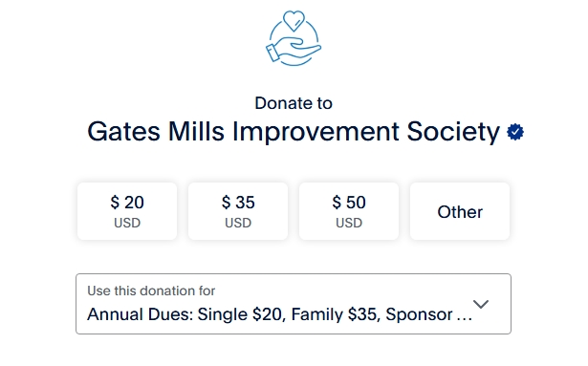Choose the $50 USD donation option

click(x=349, y=211)
